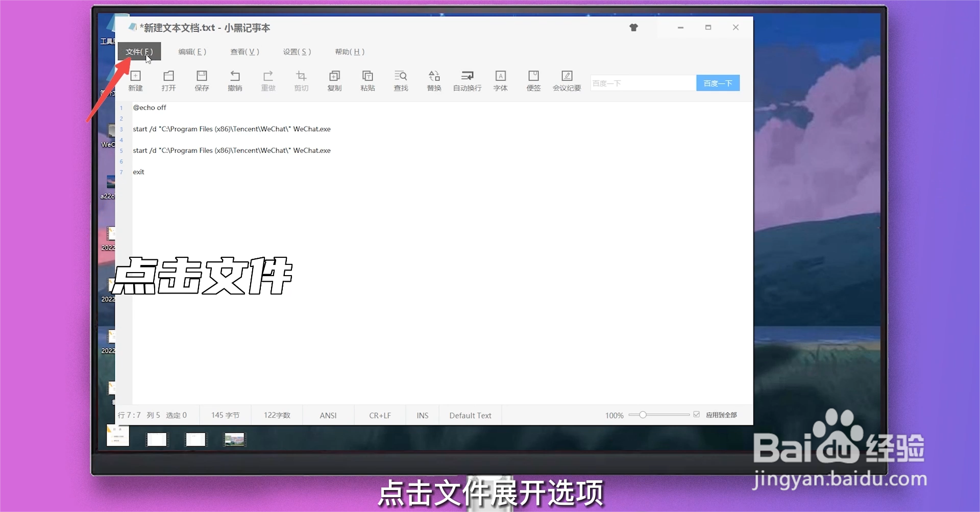Click the 百度一下 search button
The height and width of the screenshot is (512, 980).
coord(718,82)
